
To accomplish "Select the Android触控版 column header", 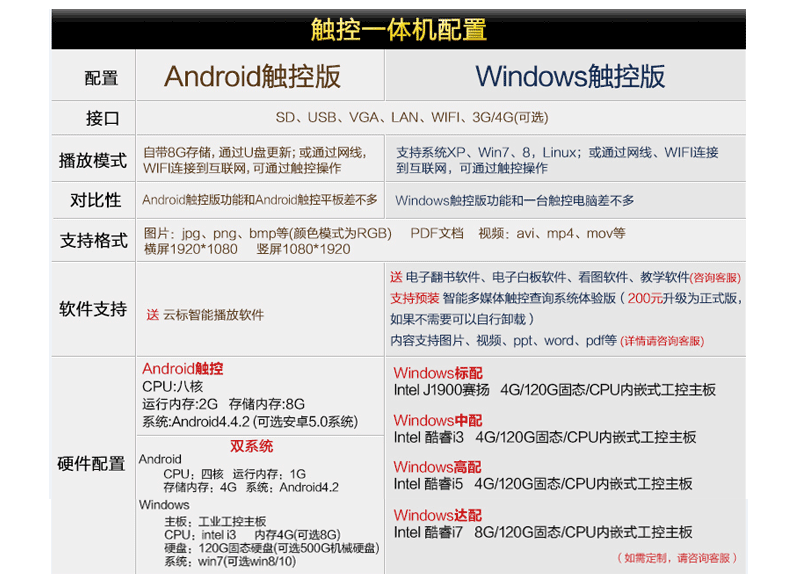I will 252,77.
